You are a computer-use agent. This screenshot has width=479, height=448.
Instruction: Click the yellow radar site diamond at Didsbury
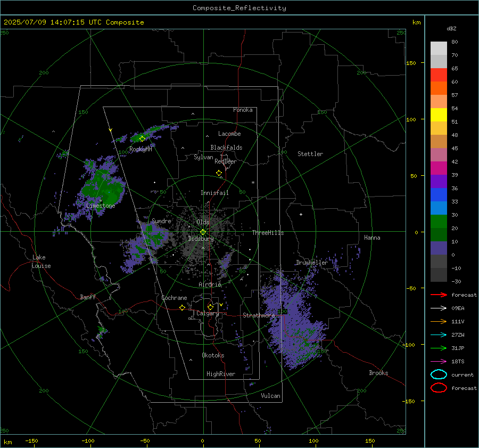point(203,232)
